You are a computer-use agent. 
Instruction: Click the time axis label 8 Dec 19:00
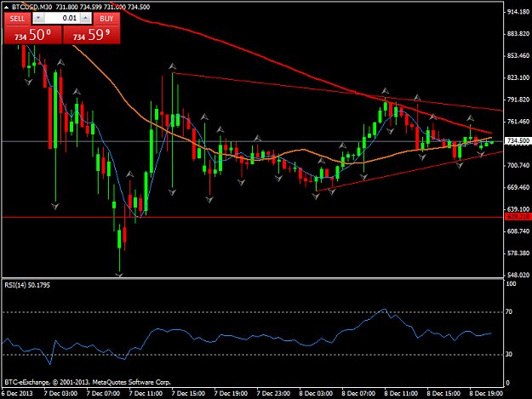click(486, 394)
